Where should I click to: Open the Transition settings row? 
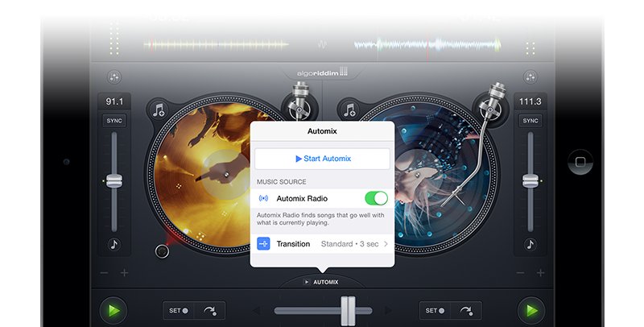tap(322, 243)
